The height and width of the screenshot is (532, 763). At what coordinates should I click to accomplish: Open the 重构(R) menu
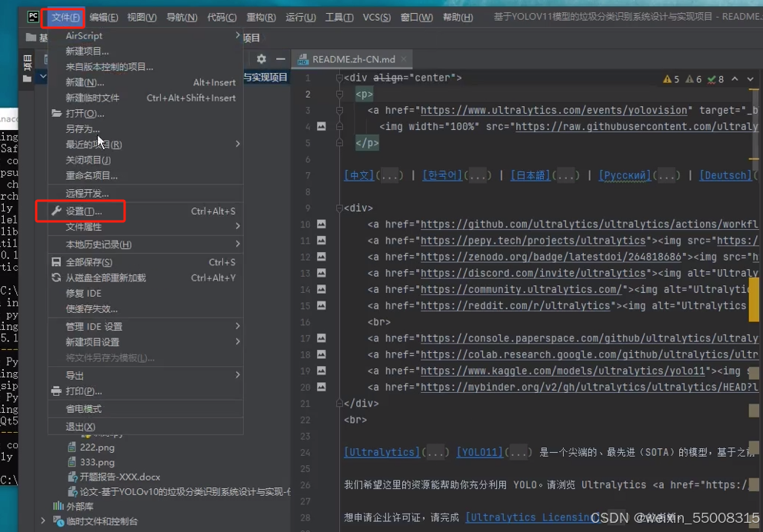[261, 18]
